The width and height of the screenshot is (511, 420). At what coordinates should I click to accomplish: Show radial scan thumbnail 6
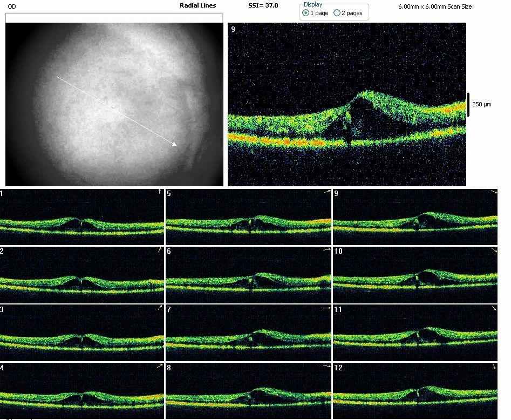(248, 275)
